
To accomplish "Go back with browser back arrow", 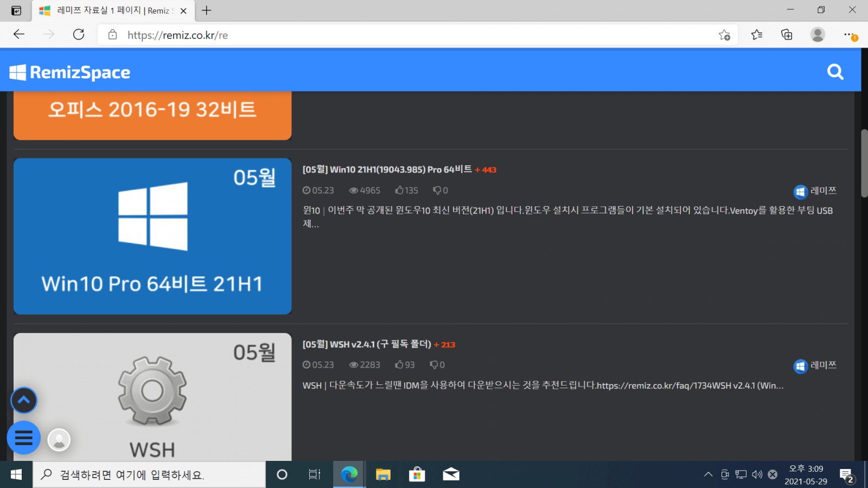I will (x=19, y=35).
